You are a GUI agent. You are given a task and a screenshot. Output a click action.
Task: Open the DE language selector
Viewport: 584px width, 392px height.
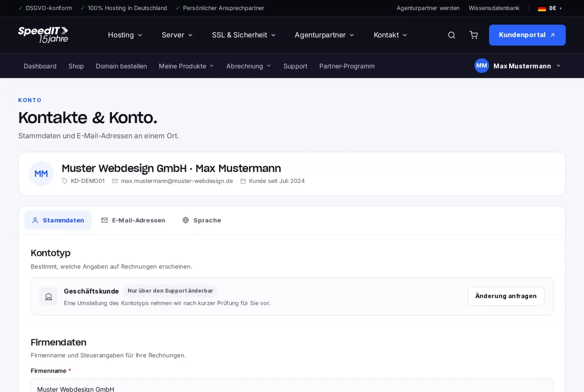click(550, 8)
